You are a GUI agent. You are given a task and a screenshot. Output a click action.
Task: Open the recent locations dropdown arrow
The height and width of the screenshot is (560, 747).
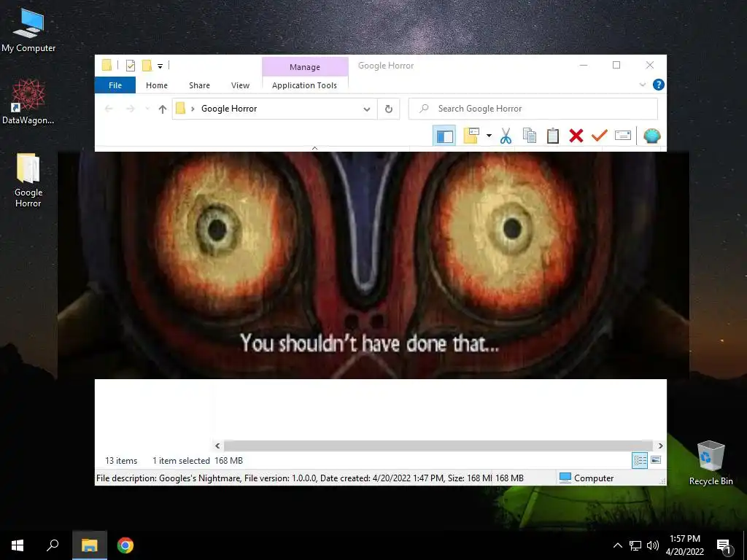point(147,109)
